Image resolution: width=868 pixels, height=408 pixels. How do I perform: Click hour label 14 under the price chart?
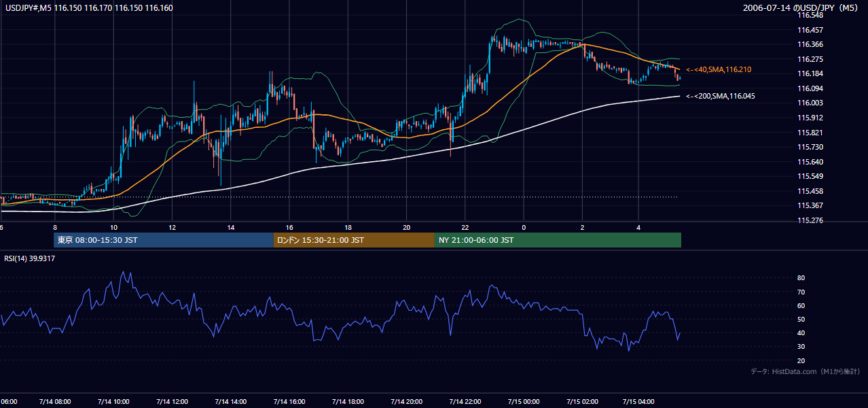pos(231,227)
